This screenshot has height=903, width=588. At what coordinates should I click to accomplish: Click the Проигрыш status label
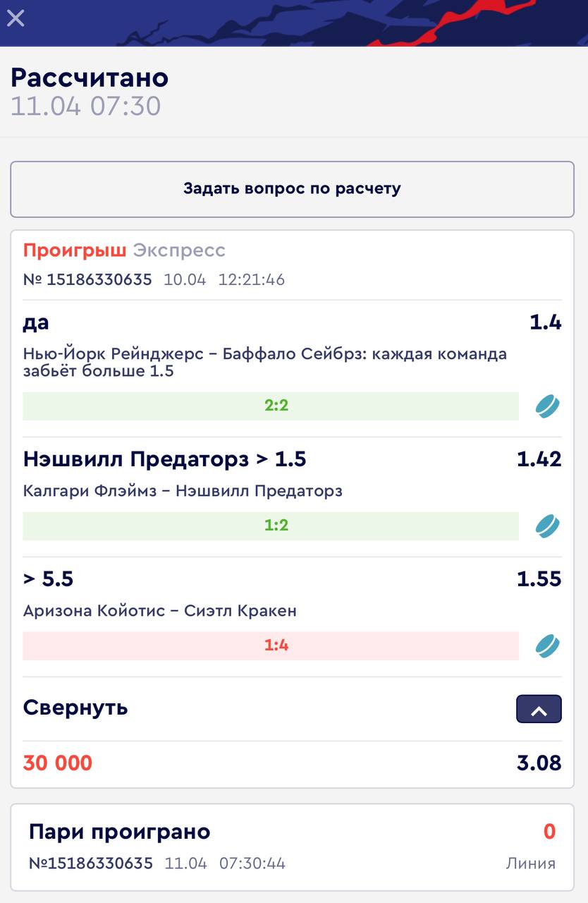coord(75,250)
